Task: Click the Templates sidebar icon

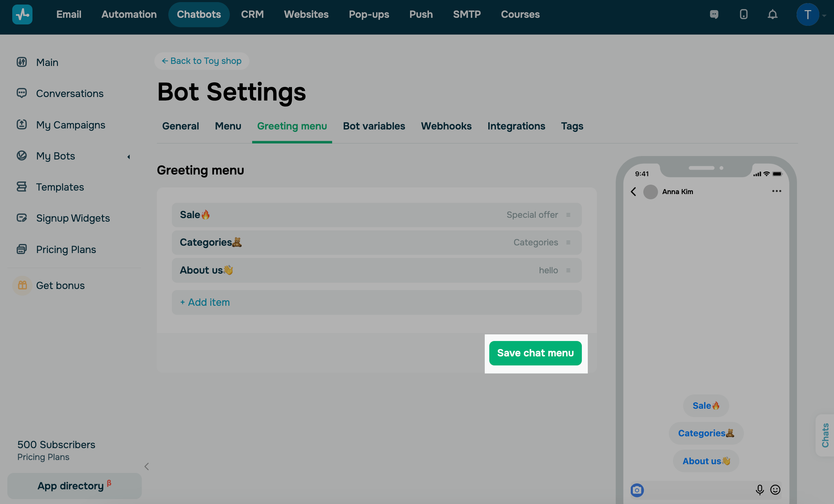Action: pyautogui.click(x=22, y=187)
